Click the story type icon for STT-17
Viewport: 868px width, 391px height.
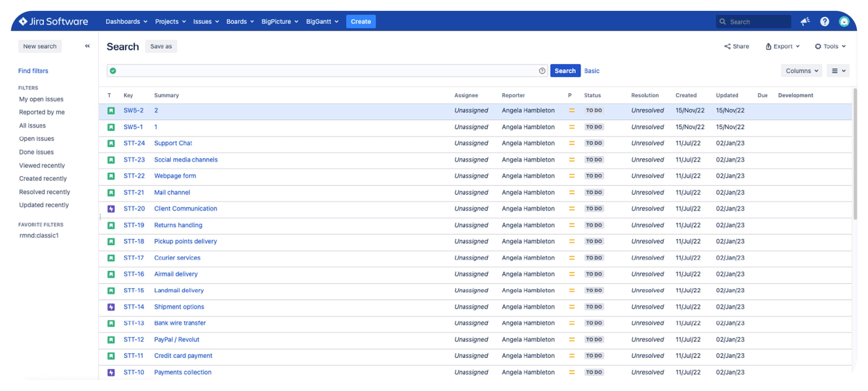tap(111, 258)
